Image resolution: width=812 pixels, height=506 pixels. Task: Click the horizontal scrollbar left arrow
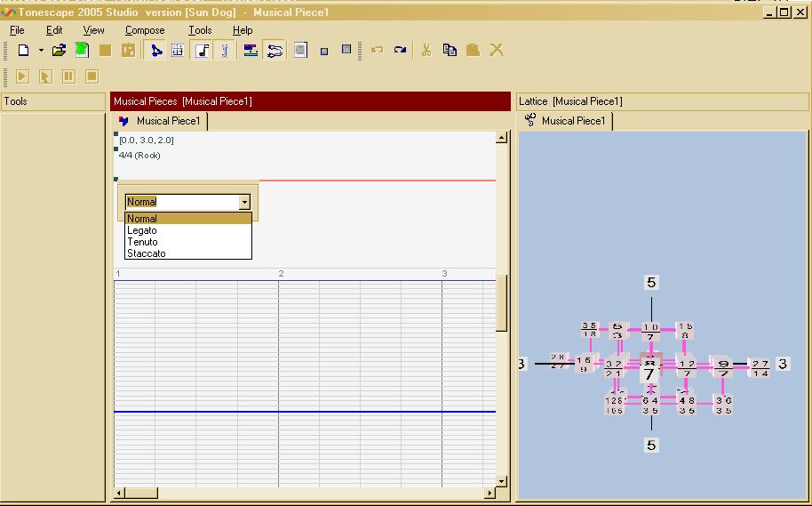tap(119, 493)
